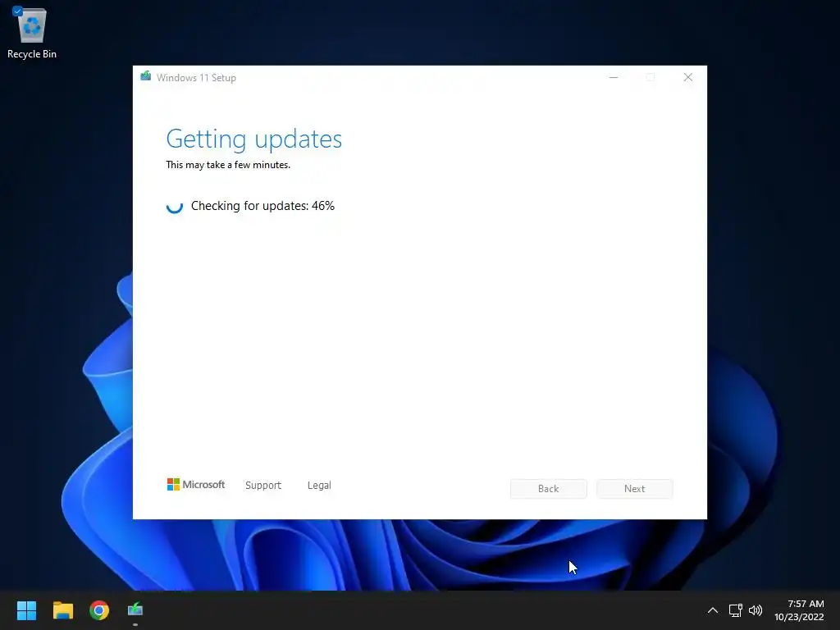This screenshot has width=840, height=630.
Task: Click the Microsoft logo in setup window
Action: [196, 484]
